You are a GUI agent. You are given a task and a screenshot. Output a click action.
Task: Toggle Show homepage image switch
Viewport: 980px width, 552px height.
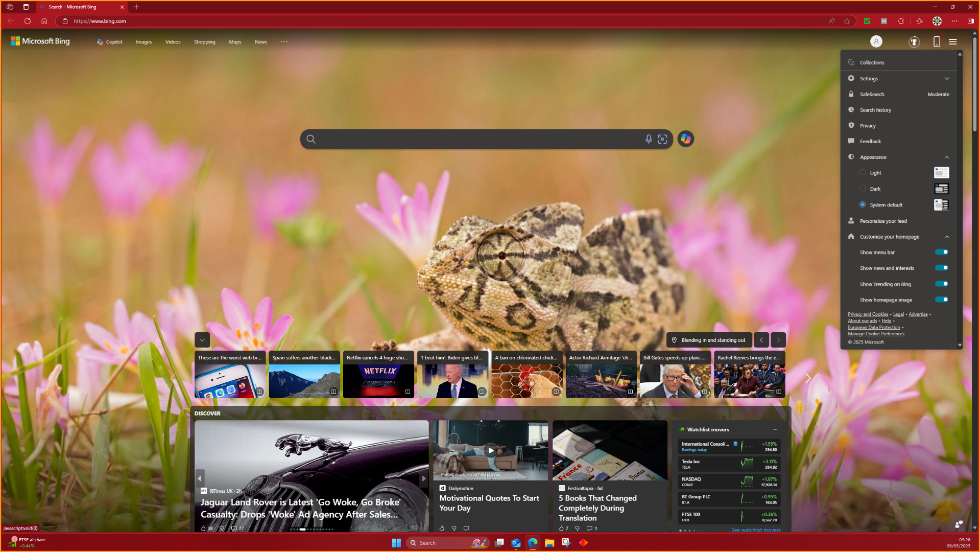tap(941, 300)
